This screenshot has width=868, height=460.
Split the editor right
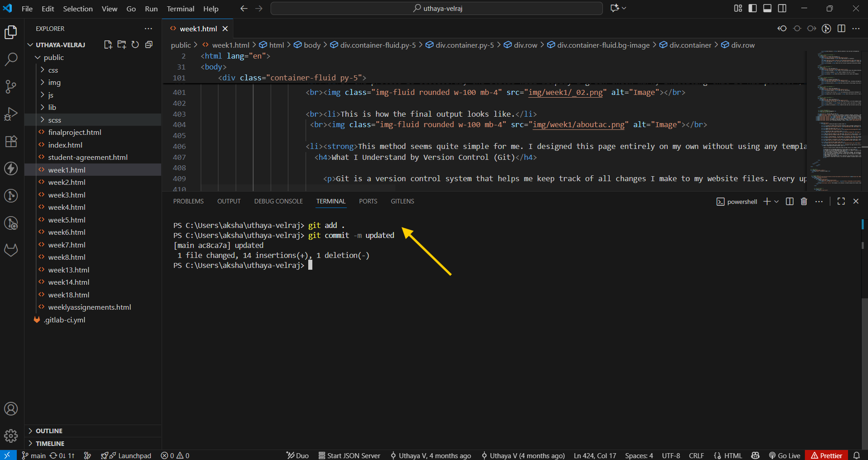(x=841, y=29)
